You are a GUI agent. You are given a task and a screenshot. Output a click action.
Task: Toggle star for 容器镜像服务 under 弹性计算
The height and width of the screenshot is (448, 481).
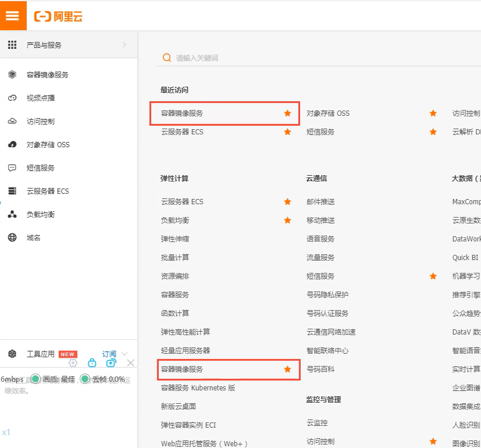(287, 369)
